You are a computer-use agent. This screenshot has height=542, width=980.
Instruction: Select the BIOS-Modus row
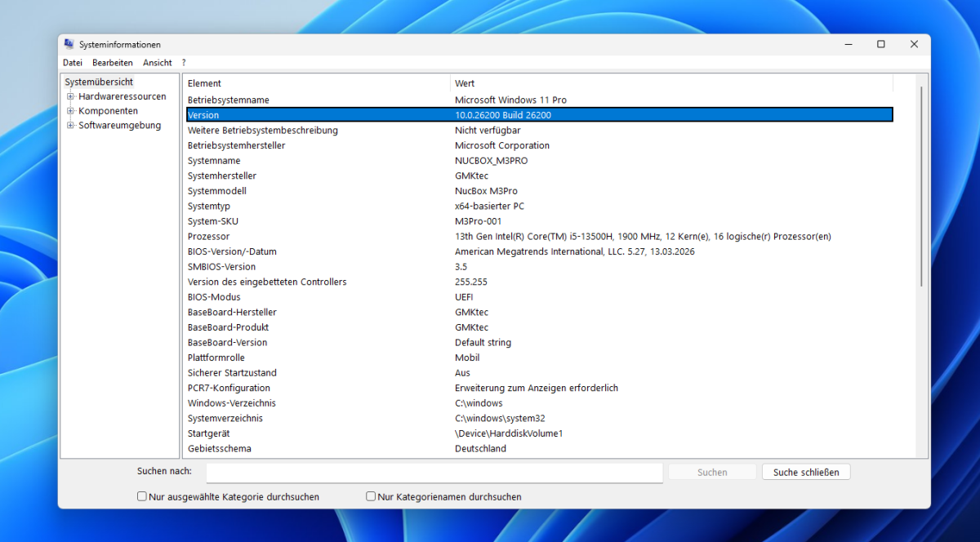pyautogui.click(x=539, y=297)
